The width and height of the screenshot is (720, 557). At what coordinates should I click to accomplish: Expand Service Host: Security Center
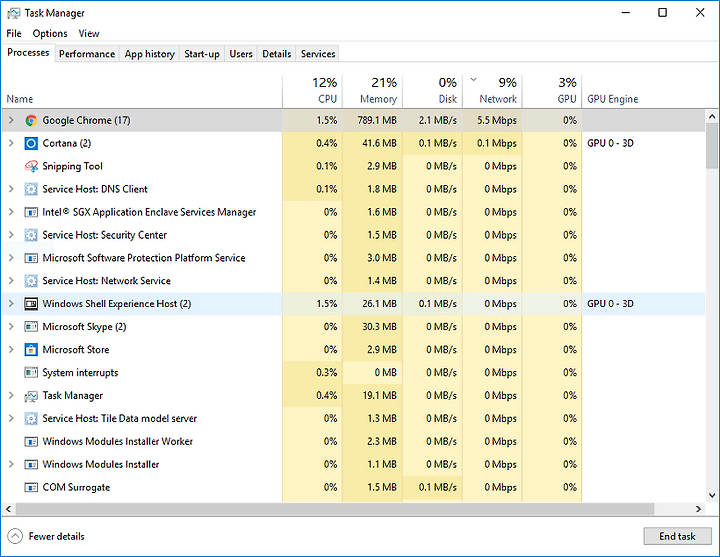11,235
